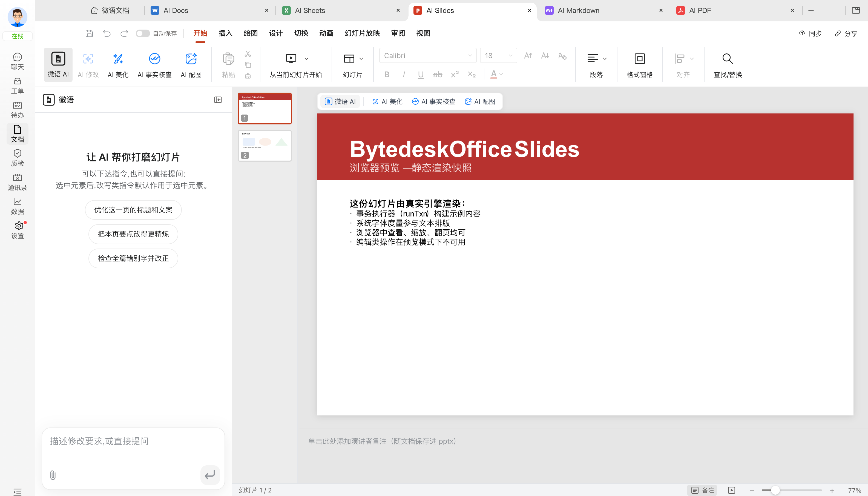The width and height of the screenshot is (868, 496).
Task: Switch to the 设计 ribbon tab
Action: pyautogui.click(x=276, y=33)
